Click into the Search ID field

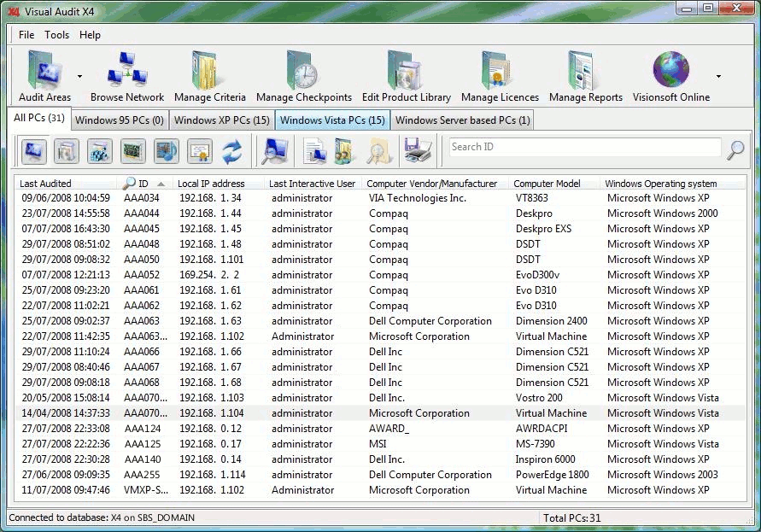pyautogui.click(x=584, y=147)
